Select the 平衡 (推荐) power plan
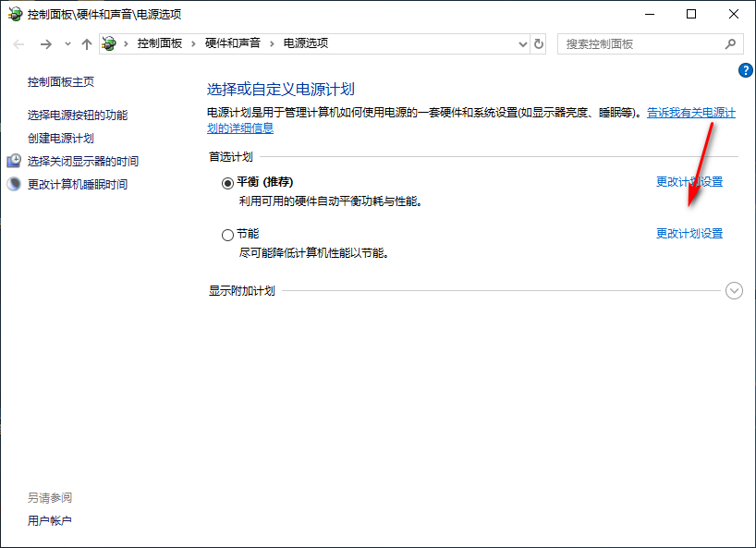This screenshot has height=548, width=756. [x=227, y=182]
